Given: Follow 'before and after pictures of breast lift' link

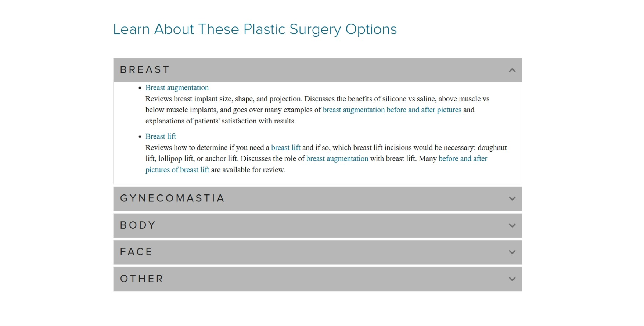Looking at the screenshot, I should [x=463, y=159].
